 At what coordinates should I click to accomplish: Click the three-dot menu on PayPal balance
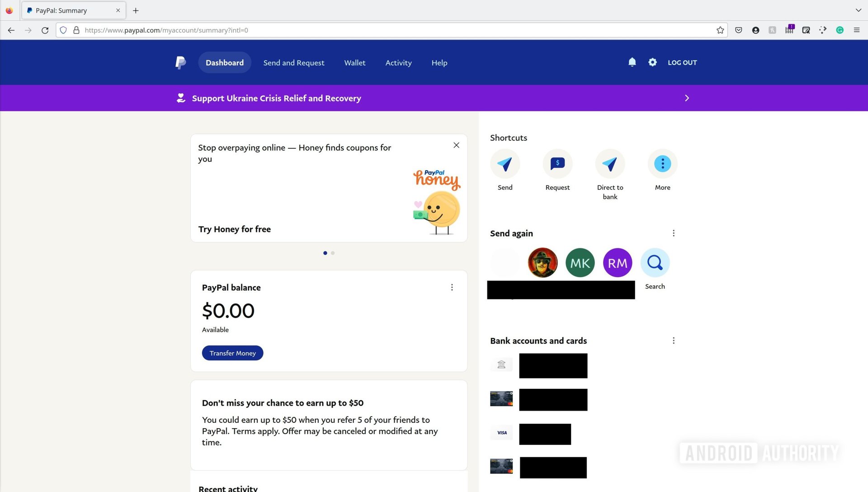point(452,288)
